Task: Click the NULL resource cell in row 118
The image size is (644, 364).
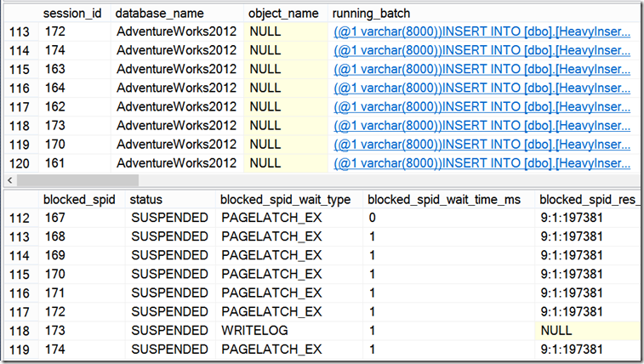Action: (x=589, y=331)
